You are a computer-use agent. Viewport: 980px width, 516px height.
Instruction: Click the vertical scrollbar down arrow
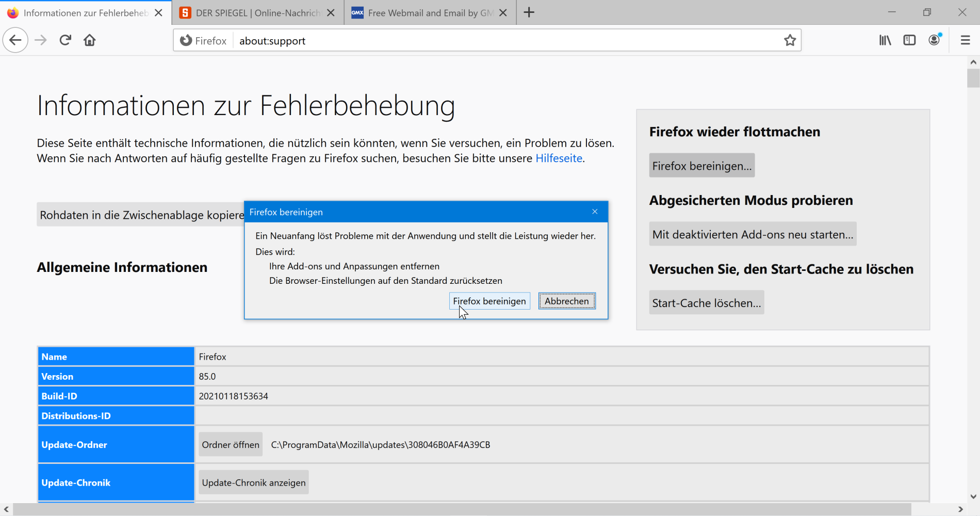[973, 496]
